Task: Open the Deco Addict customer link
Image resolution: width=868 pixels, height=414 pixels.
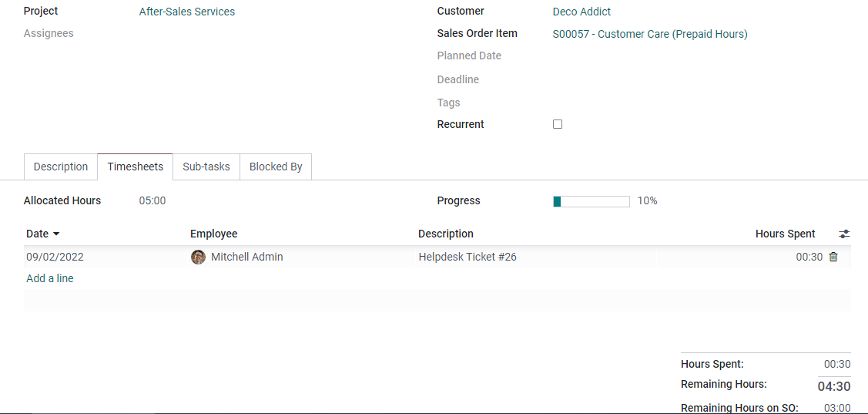Action: click(581, 12)
